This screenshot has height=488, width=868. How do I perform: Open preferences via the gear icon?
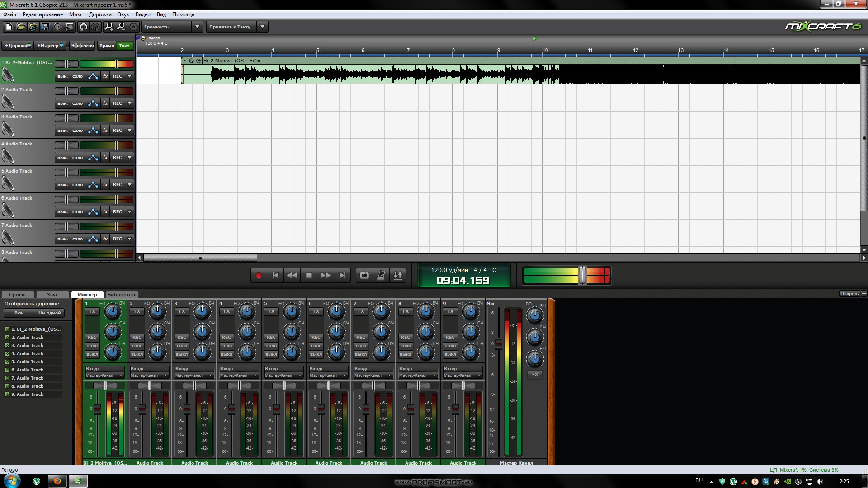pyautogui.click(x=133, y=27)
